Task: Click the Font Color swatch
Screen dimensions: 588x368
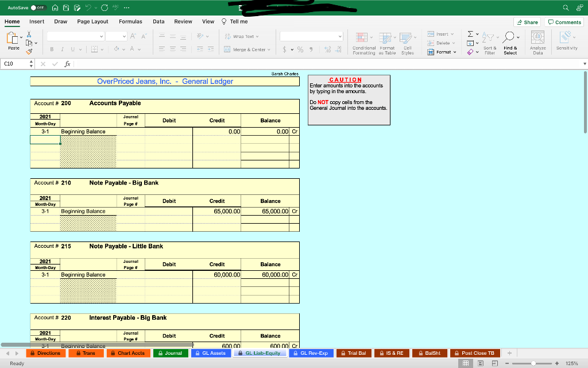Action: point(133,49)
